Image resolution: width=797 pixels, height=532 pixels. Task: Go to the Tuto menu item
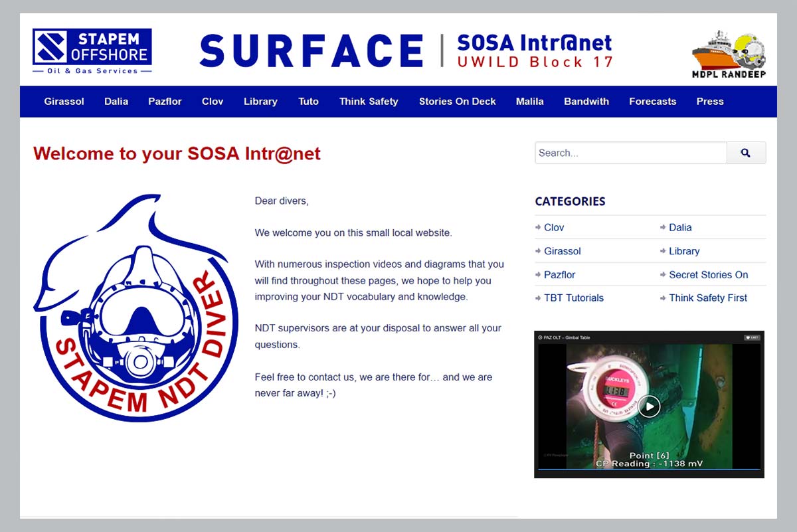click(x=308, y=102)
